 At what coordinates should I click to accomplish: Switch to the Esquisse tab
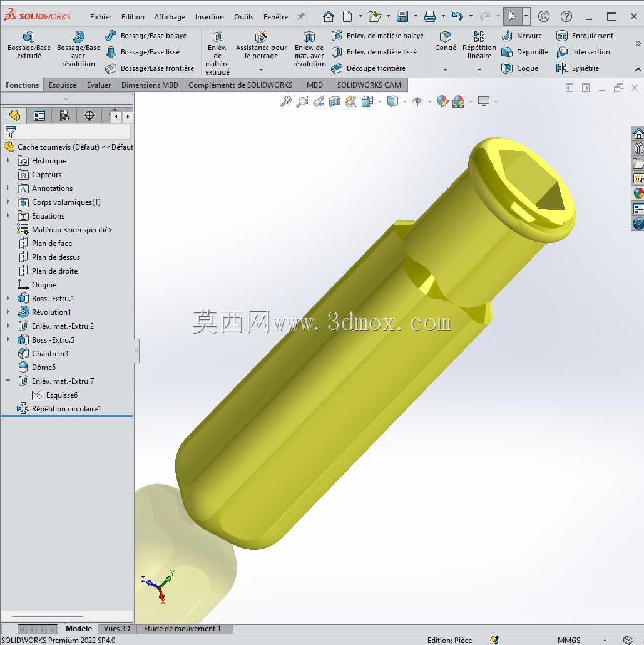63,85
